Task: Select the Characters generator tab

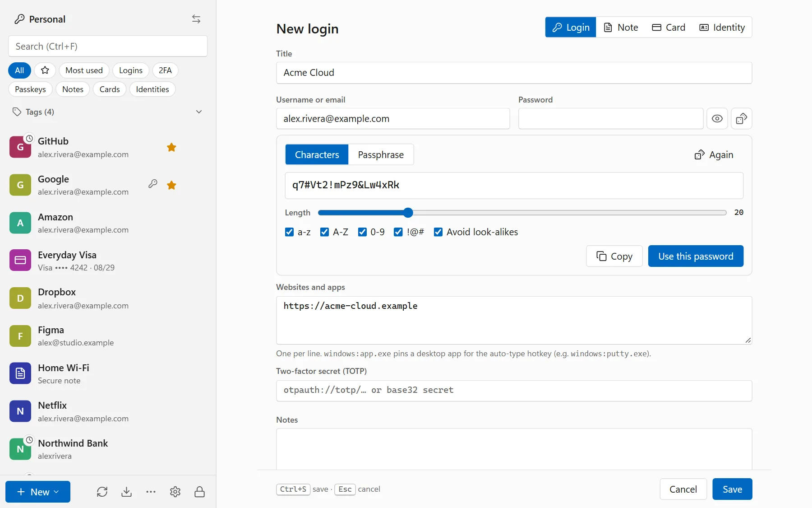Action: (x=317, y=155)
